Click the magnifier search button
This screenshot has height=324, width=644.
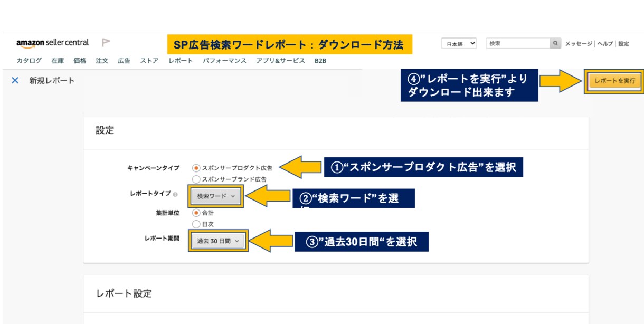click(x=555, y=43)
